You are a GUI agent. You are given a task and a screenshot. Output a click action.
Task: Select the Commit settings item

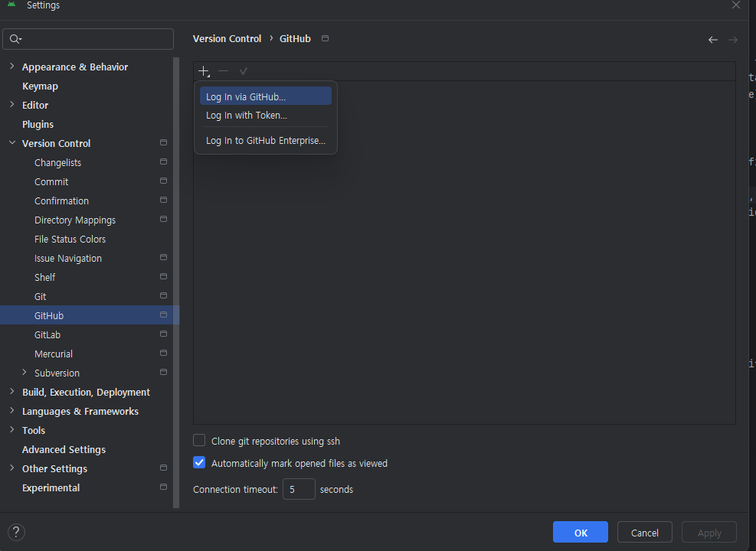51,181
